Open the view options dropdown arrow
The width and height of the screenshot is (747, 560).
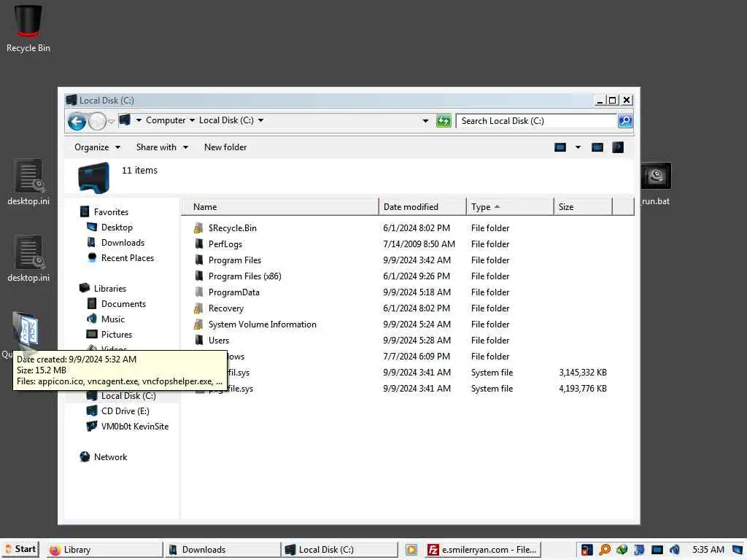(578, 147)
